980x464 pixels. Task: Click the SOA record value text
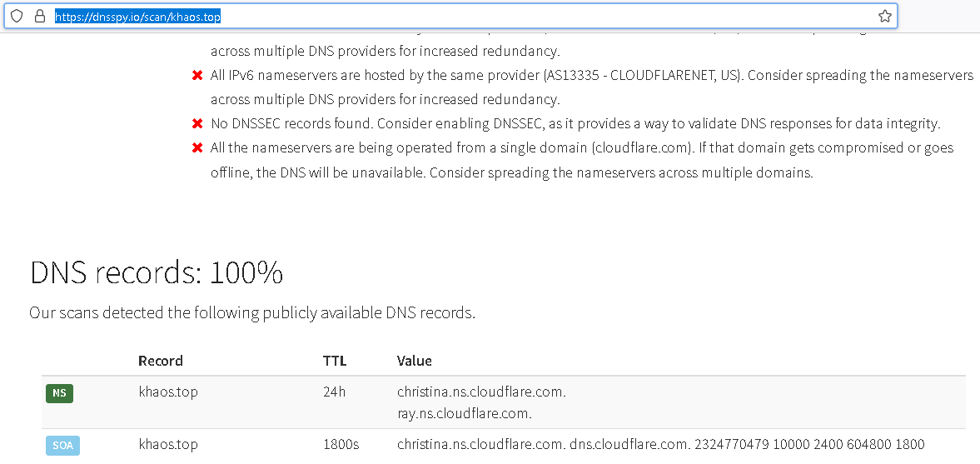[x=660, y=445]
